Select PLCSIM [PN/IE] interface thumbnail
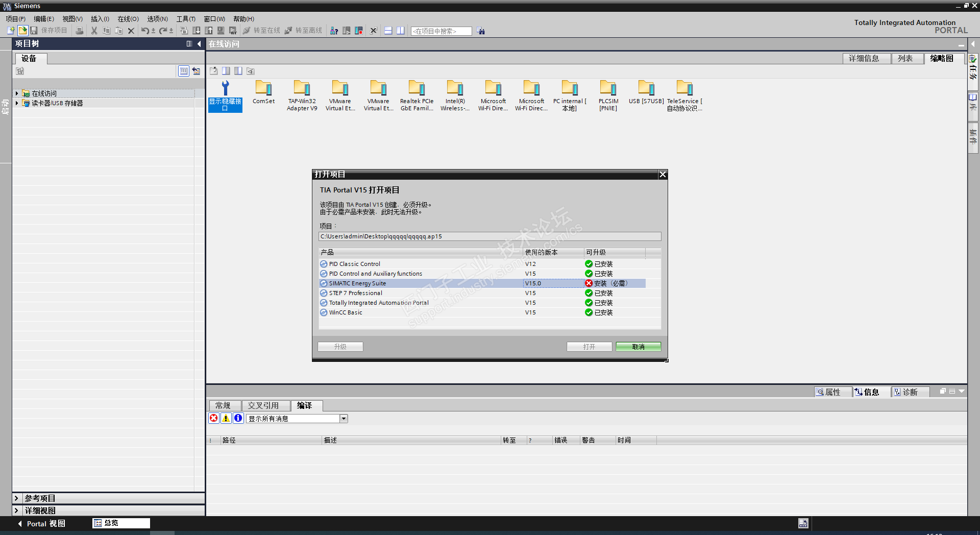980x535 pixels. [x=608, y=95]
